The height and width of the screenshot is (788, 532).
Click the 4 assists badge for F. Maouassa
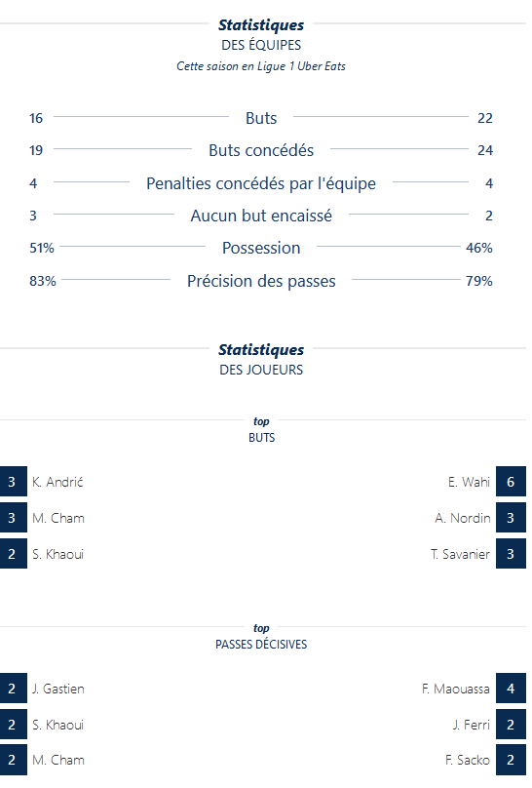point(511,689)
